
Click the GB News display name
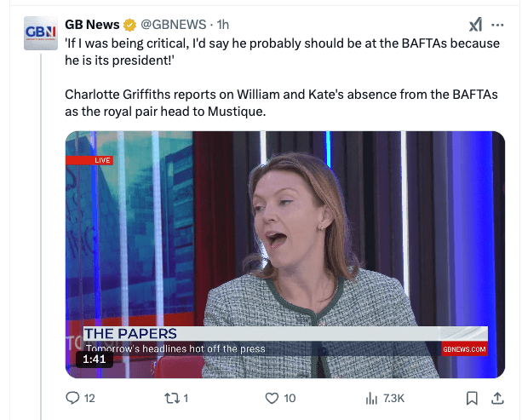(x=92, y=24)
